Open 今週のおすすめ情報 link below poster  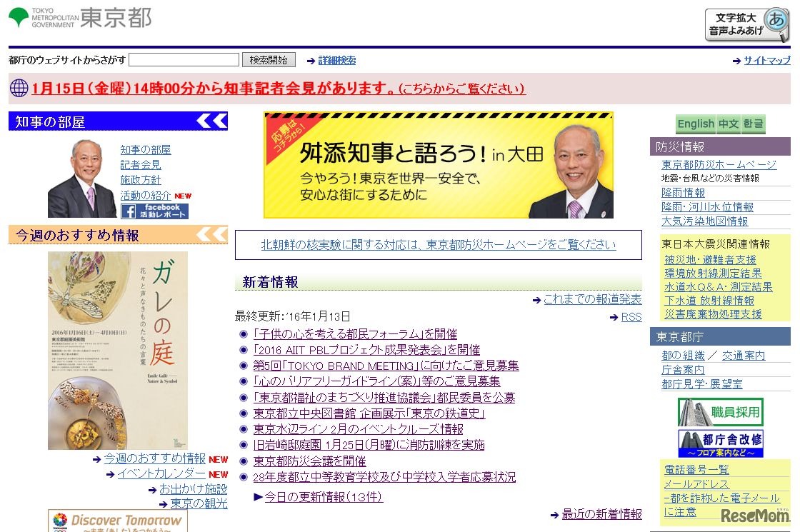coord(154,458)
